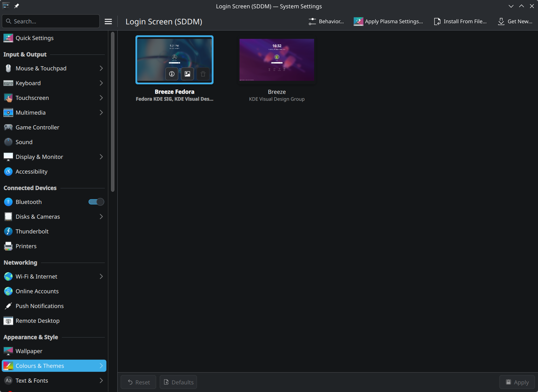This screenshot has height=392, width=538.
Task: Toggle the Bluetooth switch
Action: [x=96, y=202]
